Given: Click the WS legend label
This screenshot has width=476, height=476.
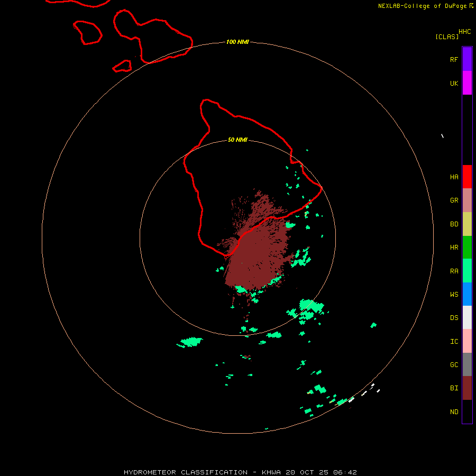Looking at the screenshot, I should [x=454, y=294].
